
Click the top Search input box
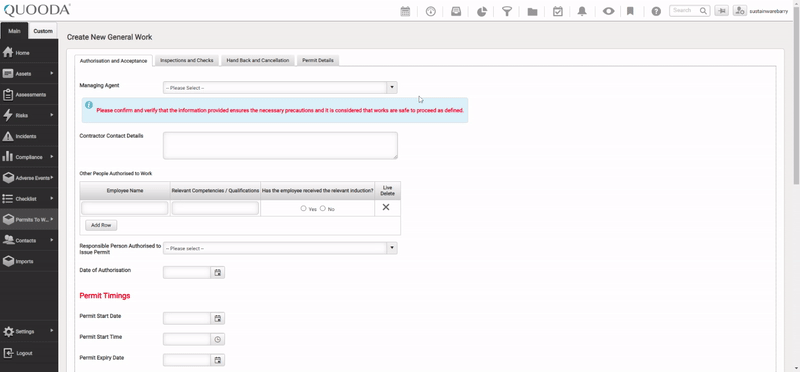click(x=689, y=11)
